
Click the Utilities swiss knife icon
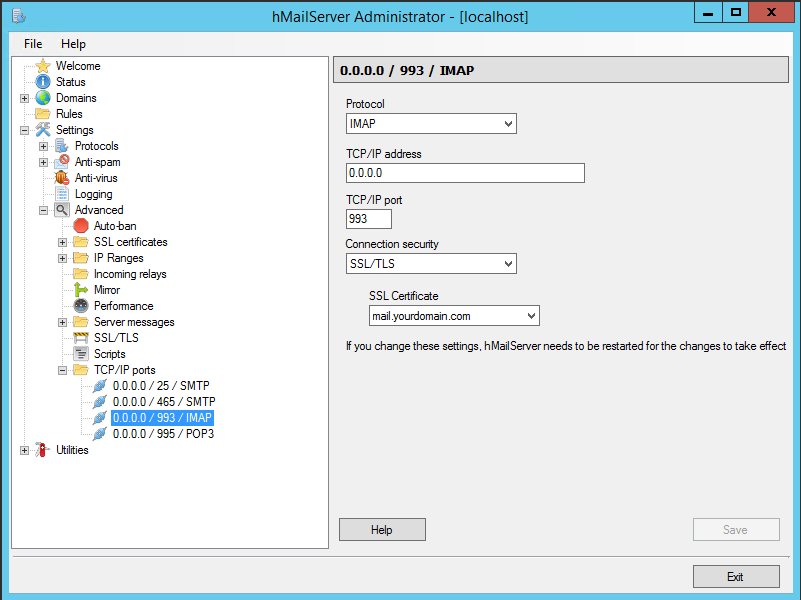(x=42, y=450)
